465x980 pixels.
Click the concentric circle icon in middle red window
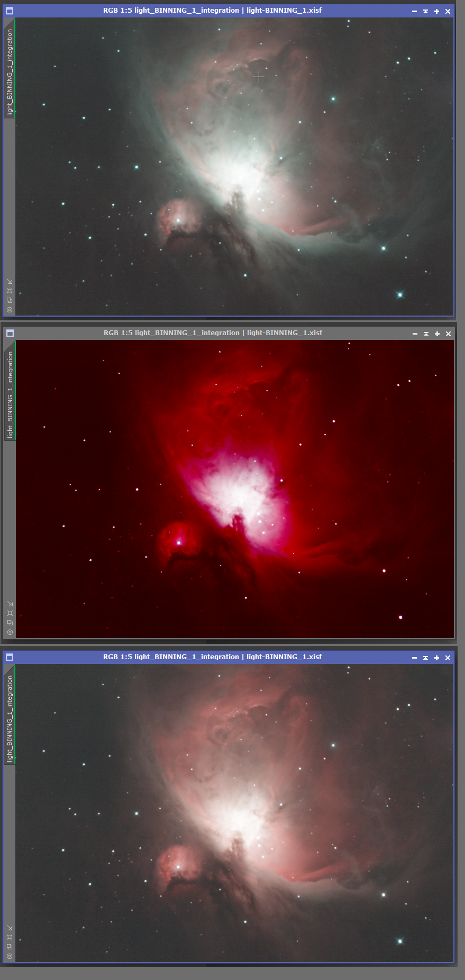pos(10,632)
